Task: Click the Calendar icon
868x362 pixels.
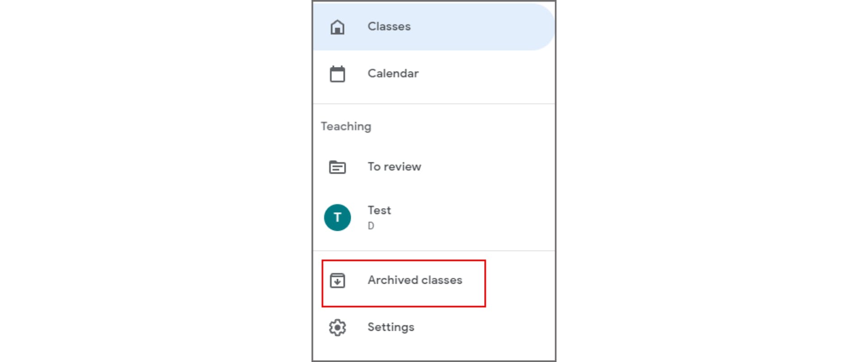Action: click(x=337, y=74)
